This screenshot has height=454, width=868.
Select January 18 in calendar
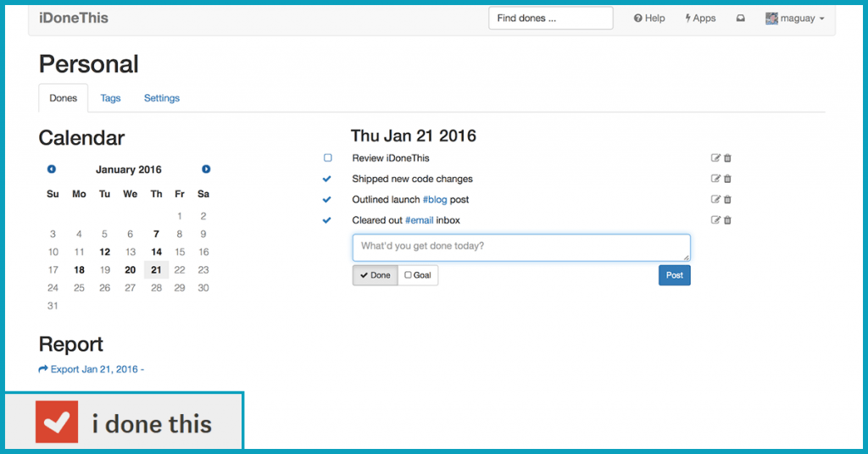point(79,270)
